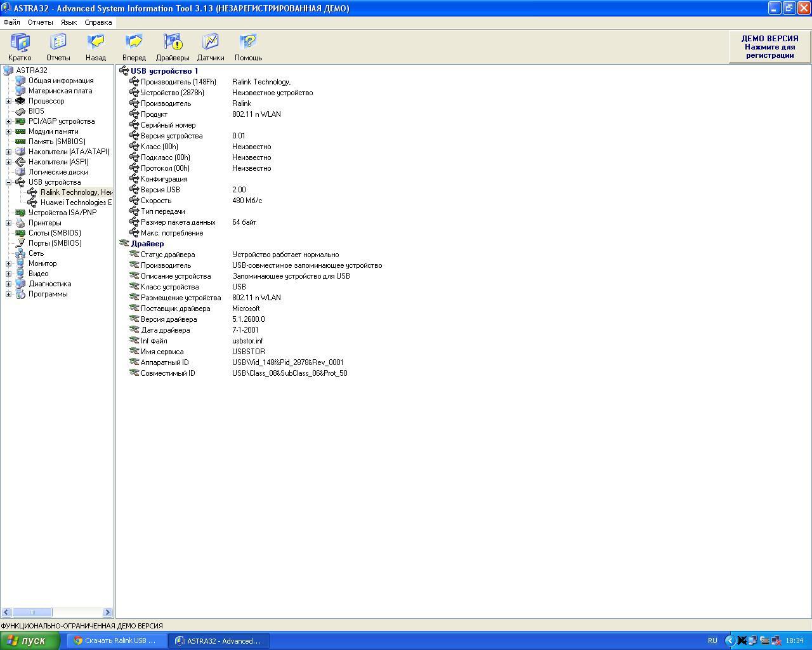Viewport: 812px width, 650px height.
Task: Click the Накопители (ASPI) icon
Action: 20,162
